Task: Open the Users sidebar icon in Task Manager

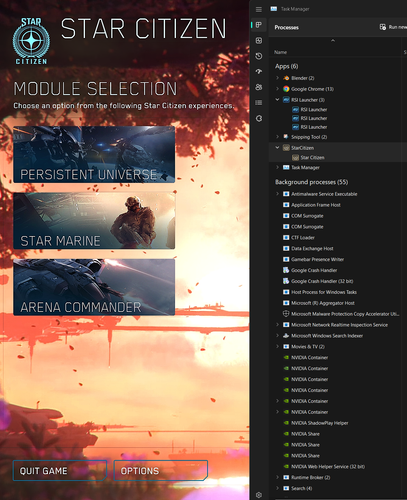Action: coord(259,87)
